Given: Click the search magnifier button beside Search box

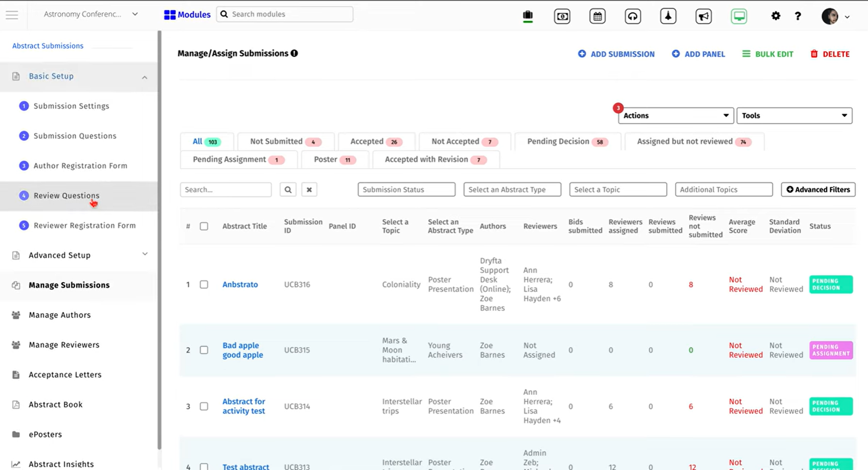Looking at the screenshot, I should click(x=288, y=190).
